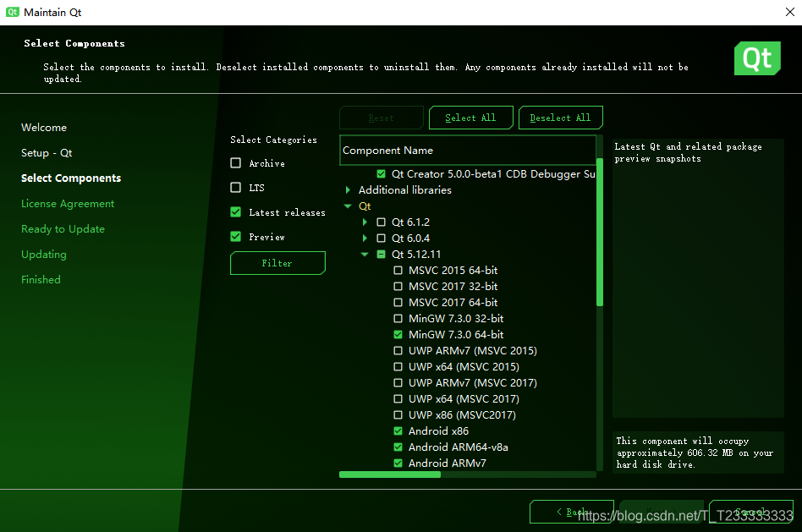This screenshot has height=532, width=802.
Task: Select the Additional libraries row label
Action: click(x=405, y=189)
